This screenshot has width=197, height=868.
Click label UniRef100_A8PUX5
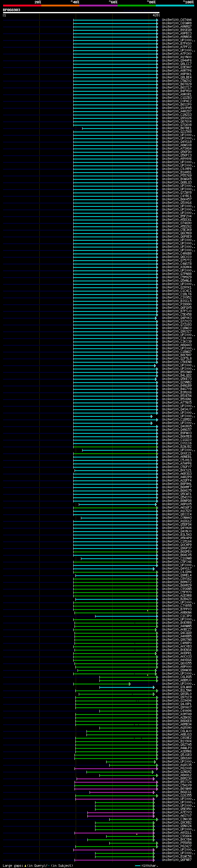coord(177,504)
